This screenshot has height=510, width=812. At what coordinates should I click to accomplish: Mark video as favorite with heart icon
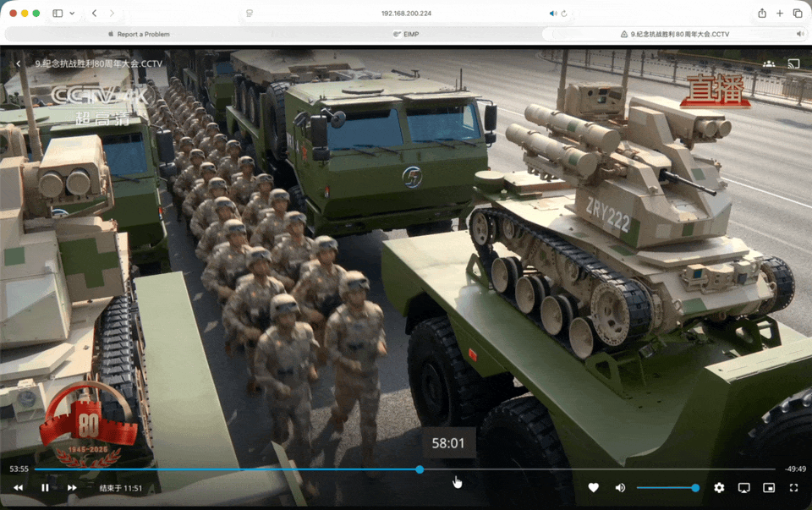594,488
